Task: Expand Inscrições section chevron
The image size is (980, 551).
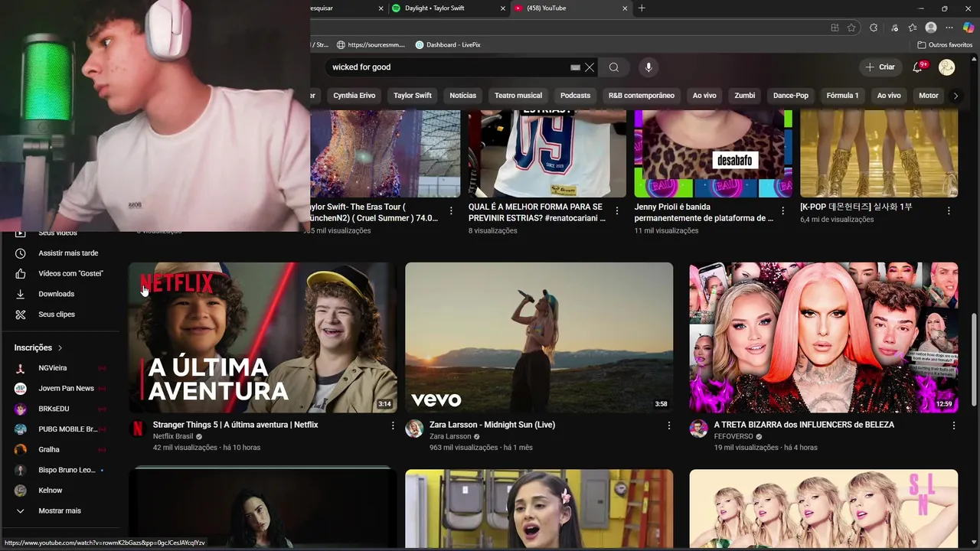Action: pyautogui.click(x=60, y=348)
